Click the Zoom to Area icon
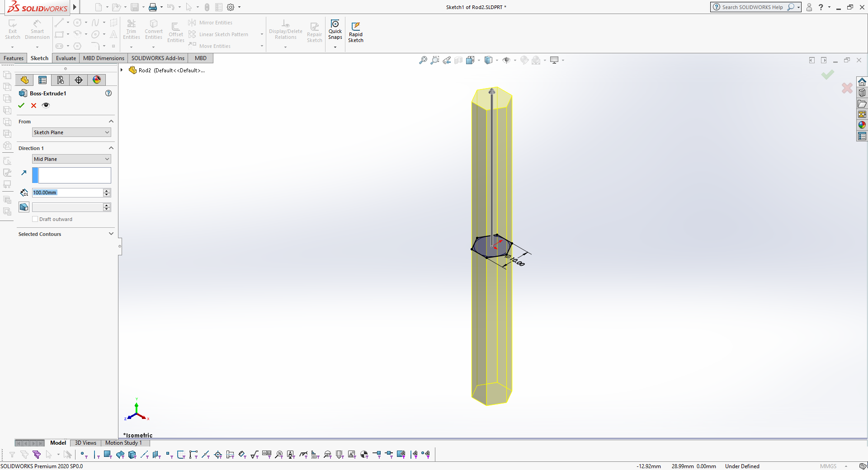This screenshot has height=470, width=868. tap(435, 60)
